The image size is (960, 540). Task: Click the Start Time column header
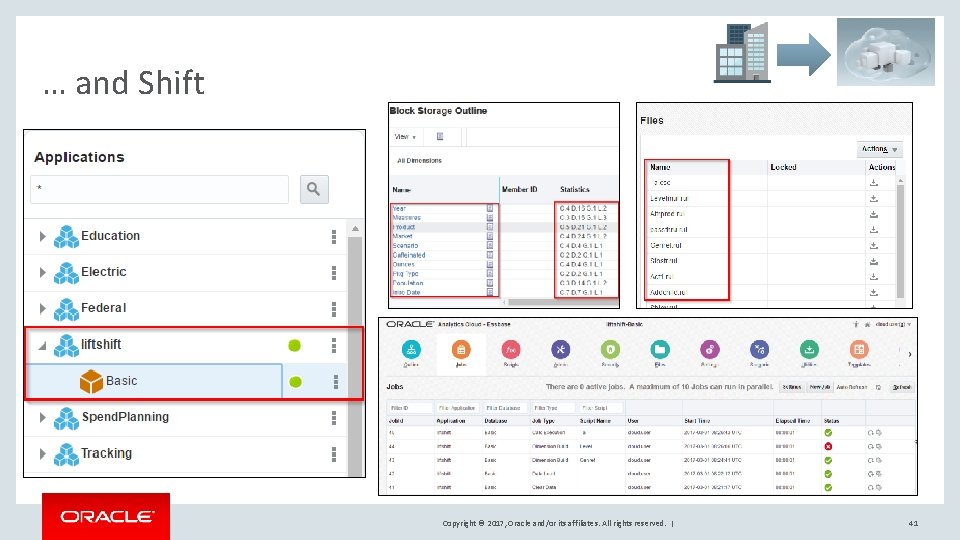click(697, 421)
